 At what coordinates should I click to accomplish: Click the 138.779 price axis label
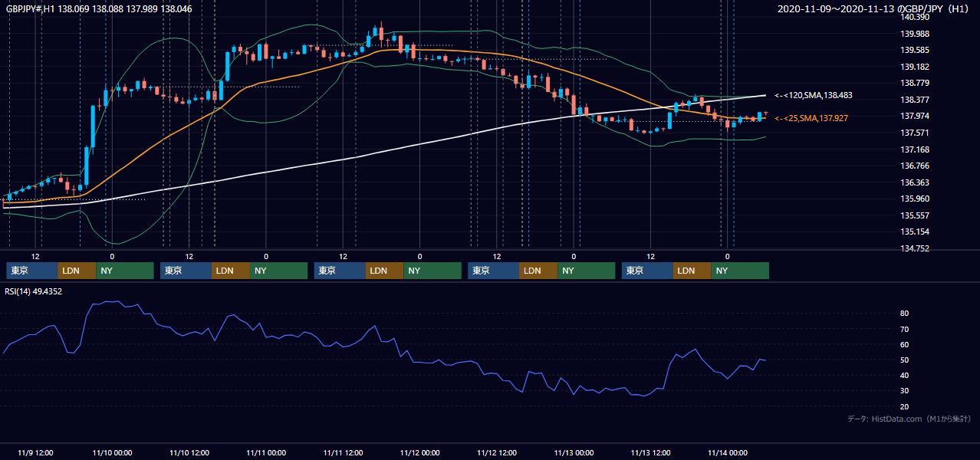(915, 84)
